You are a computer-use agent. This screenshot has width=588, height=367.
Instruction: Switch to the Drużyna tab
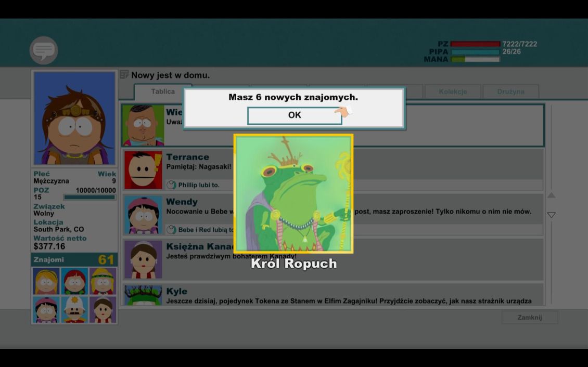(x=510, y=91)
